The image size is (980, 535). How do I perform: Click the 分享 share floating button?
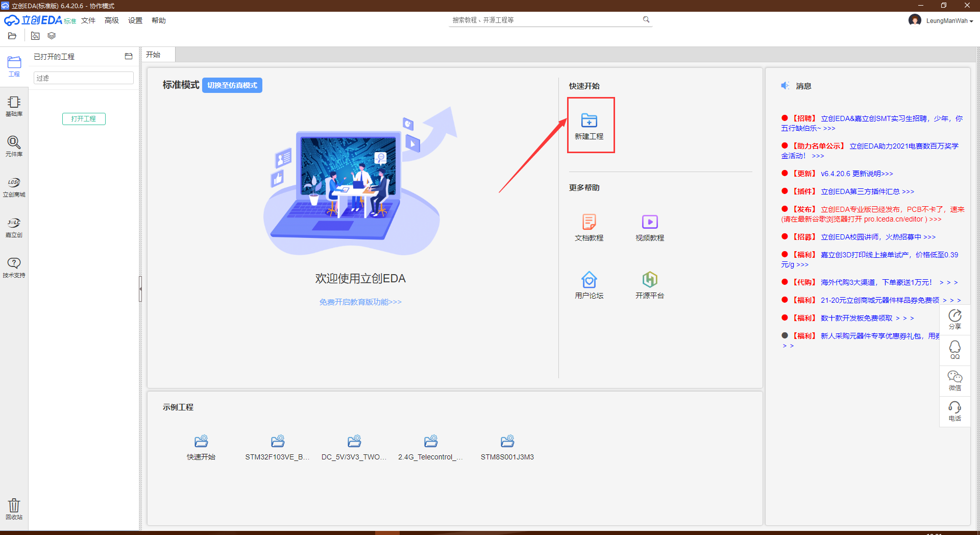(954, 320)
